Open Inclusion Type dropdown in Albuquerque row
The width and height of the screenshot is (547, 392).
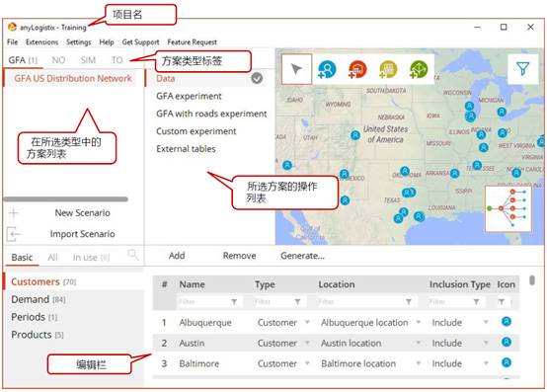(486, 322)
